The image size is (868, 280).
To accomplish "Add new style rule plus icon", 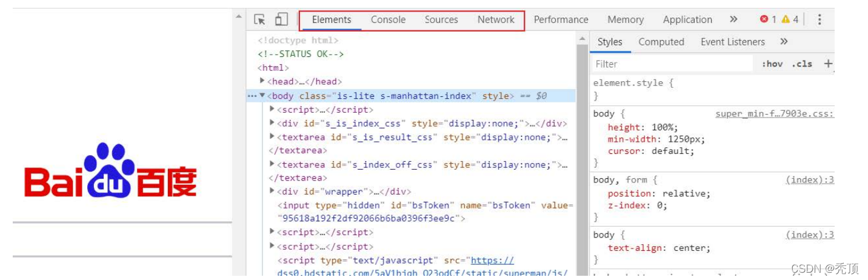I will coord(828,64).
